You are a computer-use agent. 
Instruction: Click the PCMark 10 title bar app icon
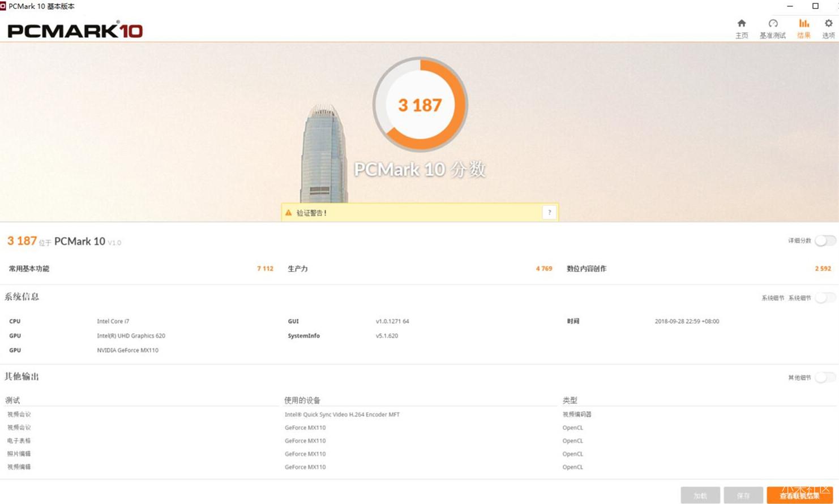(3, 6)
